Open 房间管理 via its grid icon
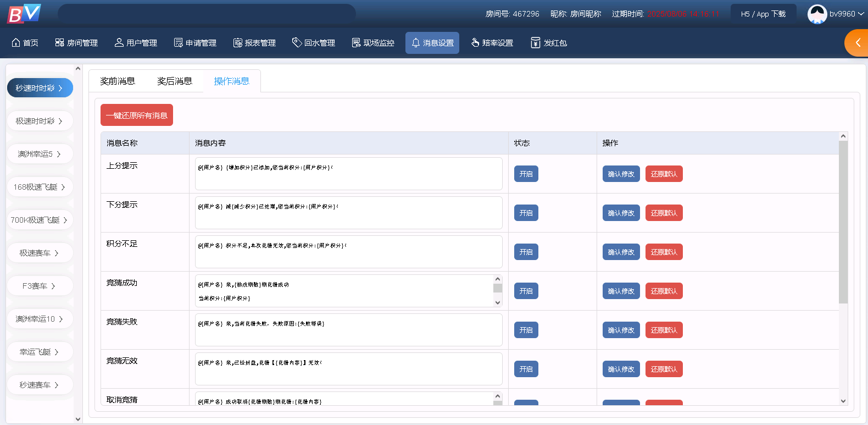 click(x=59, y=43)
